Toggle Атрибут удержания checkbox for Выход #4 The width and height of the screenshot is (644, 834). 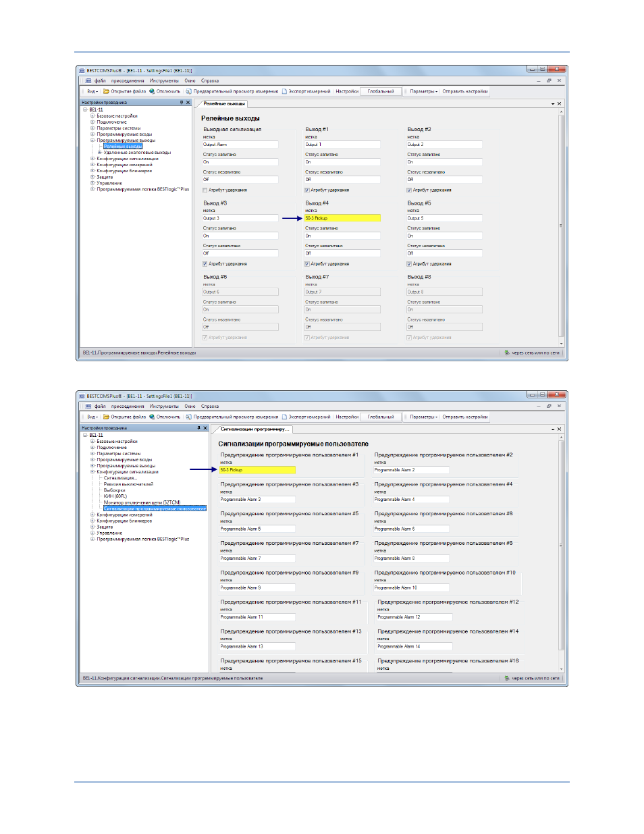(x=307, y=264)
